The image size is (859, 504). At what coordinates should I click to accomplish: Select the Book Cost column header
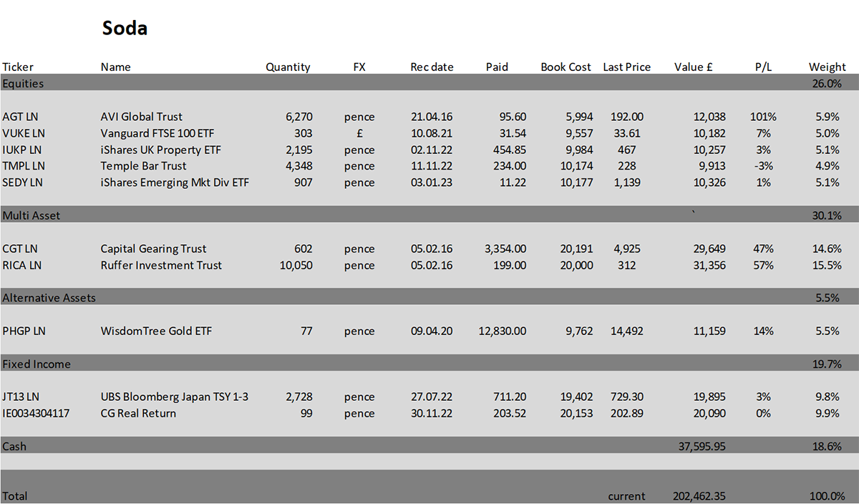(566, 67)
